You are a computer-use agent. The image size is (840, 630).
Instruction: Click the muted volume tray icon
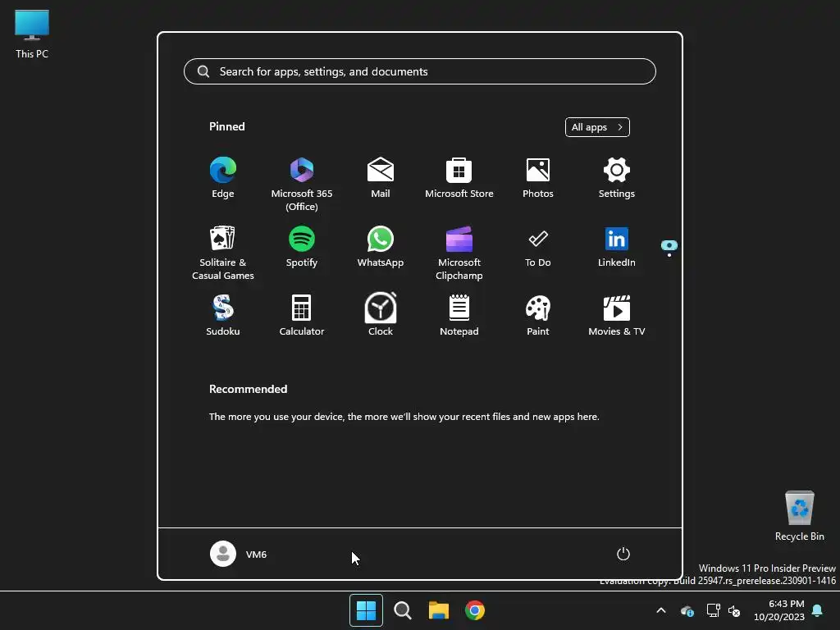(734, 610)
